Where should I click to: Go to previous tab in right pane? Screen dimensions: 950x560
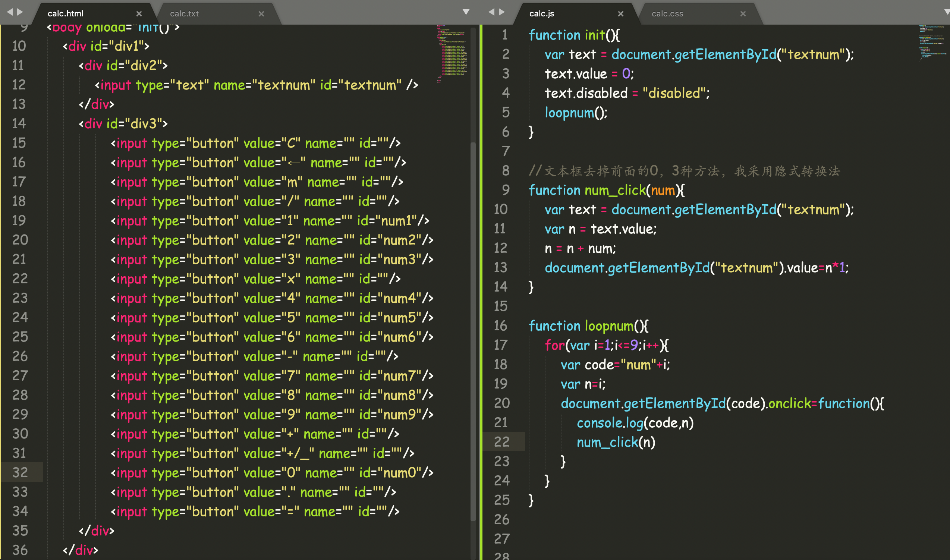coord(491,12)
